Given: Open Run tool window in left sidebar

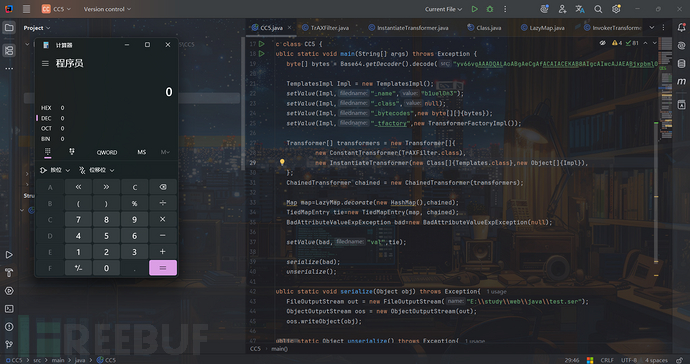Looking at the screenshot, I should click(x=9, y=254).
